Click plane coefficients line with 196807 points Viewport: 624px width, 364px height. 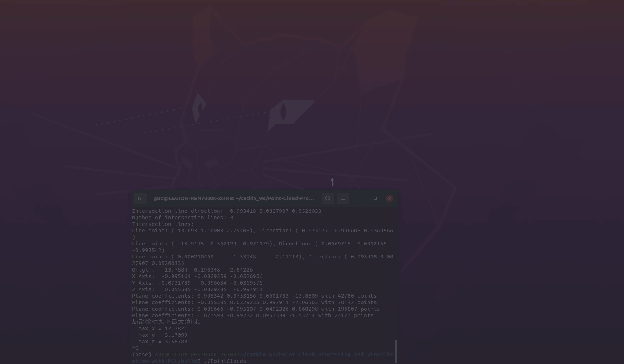256,309
